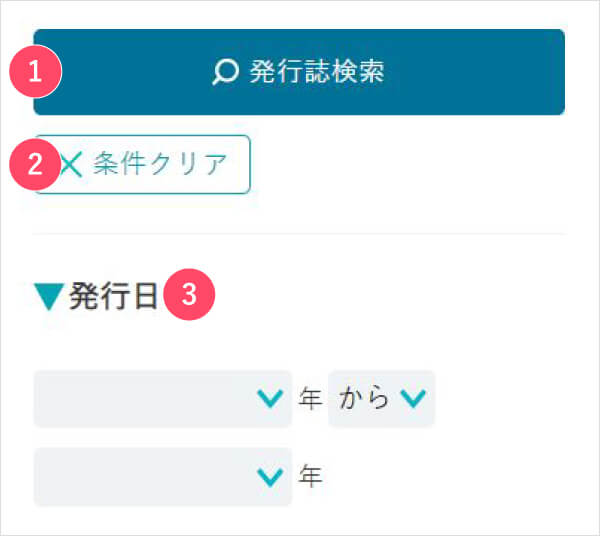Click the 発行誌検索 button

click(299, 72)
